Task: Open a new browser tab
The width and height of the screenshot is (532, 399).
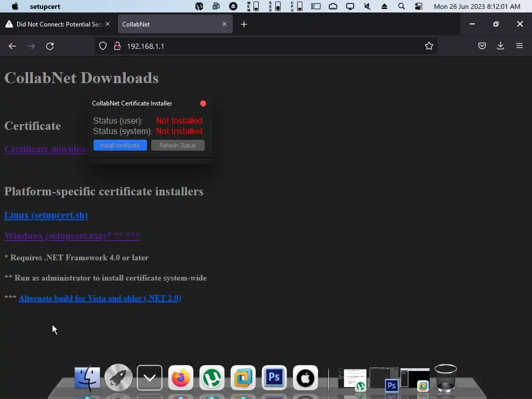Action: pyautogui.click(x=244, y=24)
